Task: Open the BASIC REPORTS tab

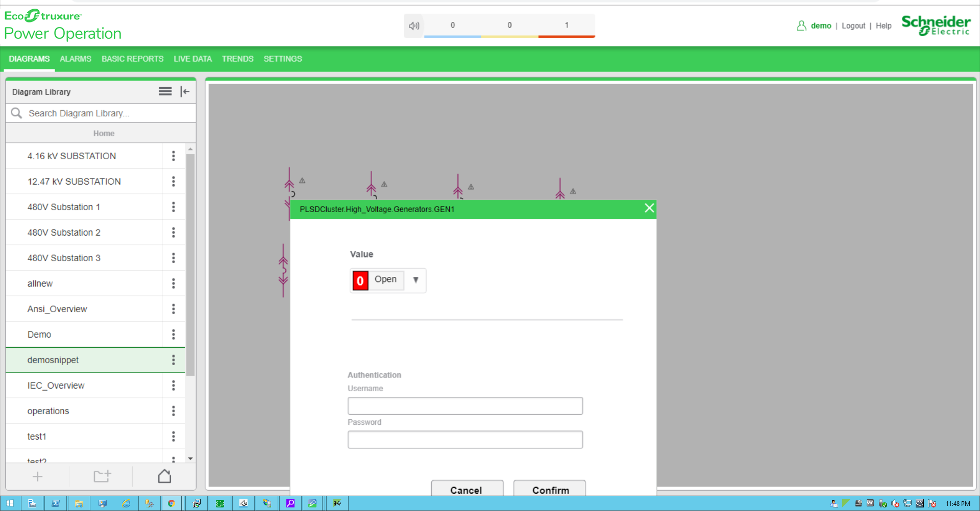Action: pyautogui.click(x=133, y=59)
